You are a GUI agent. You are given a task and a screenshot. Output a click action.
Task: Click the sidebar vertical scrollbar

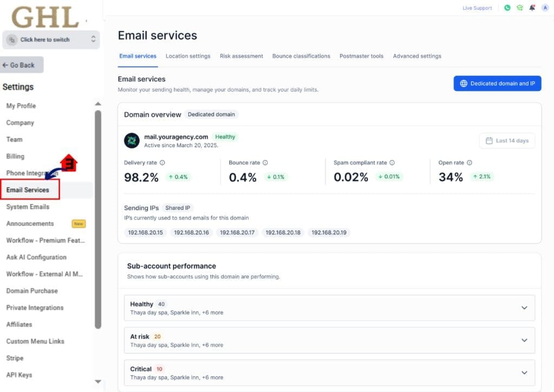click(98, 220)
